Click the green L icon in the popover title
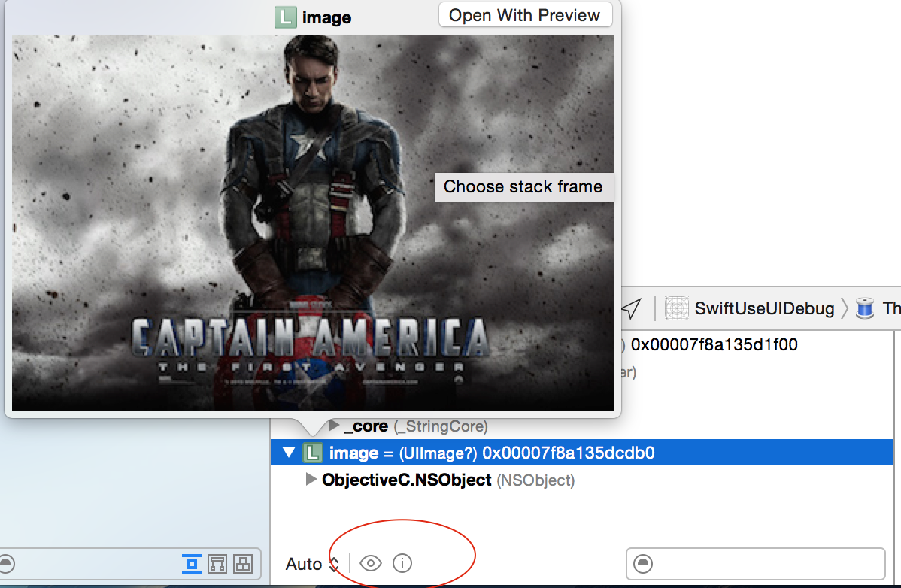 (285, 17)
